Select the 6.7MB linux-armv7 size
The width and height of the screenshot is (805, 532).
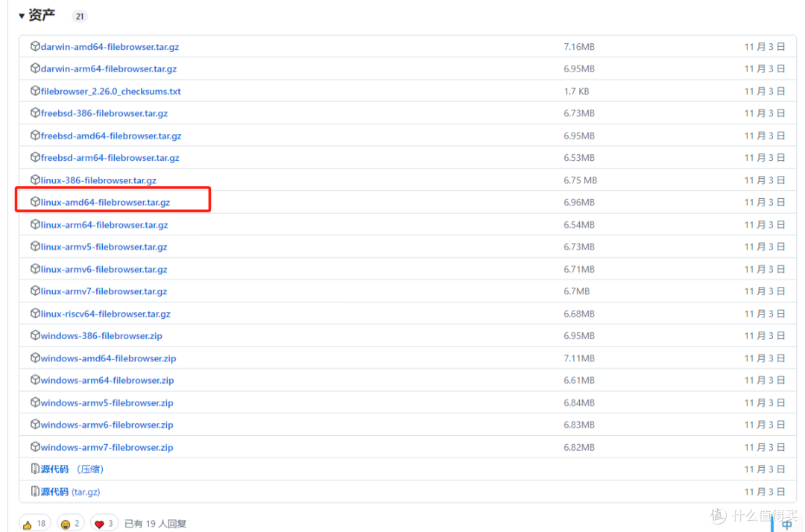point(576,291)
